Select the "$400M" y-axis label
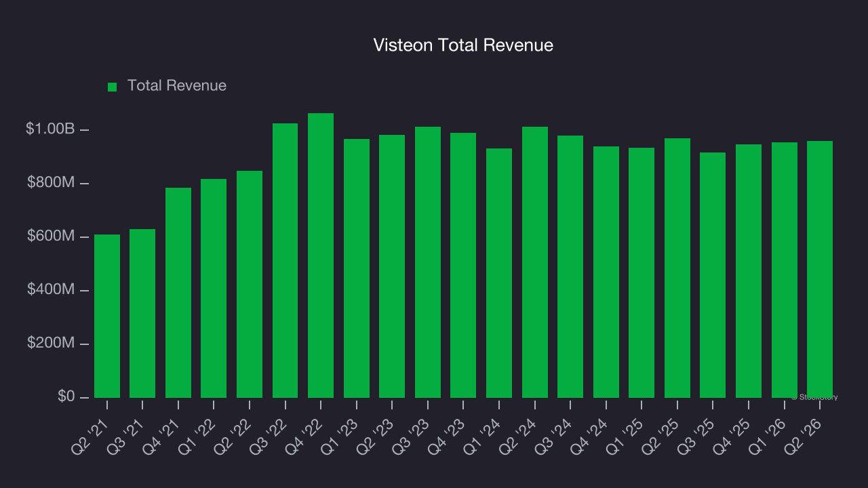This screenshot has width=868, height=488. pyautogui.click(x=50, y=290)
